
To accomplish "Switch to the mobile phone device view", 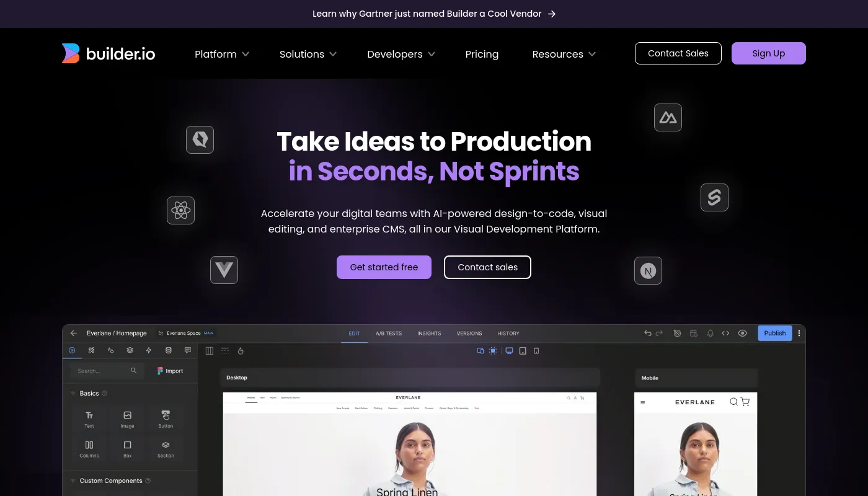I will 536,351.
